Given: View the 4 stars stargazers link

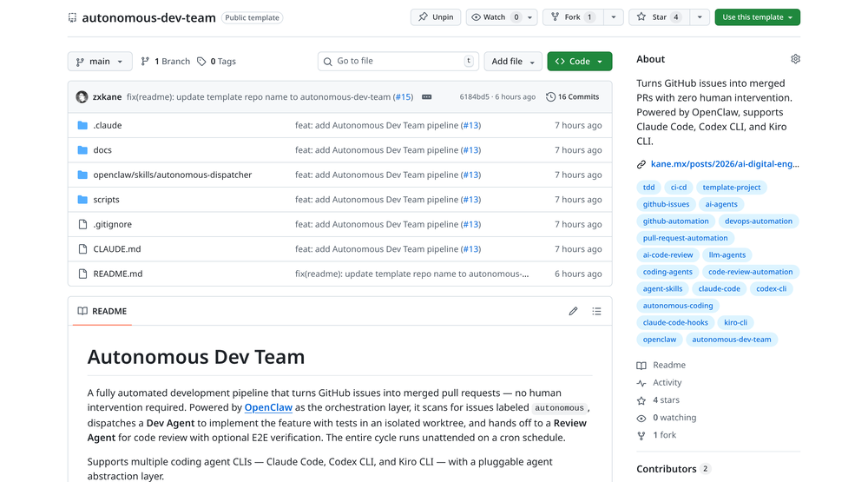Looking at the screenshot, I should [x=658, y=400].
